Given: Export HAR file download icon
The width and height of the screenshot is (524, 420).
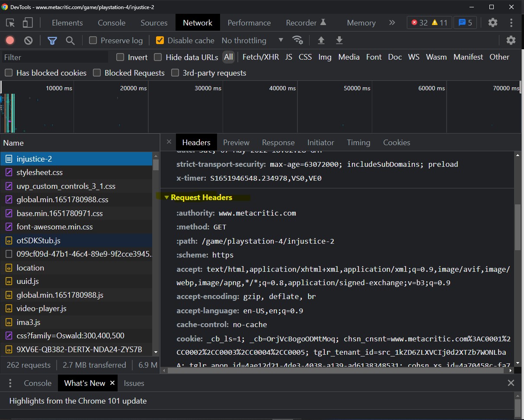Looking at the screenshot, I should (339, 40).
